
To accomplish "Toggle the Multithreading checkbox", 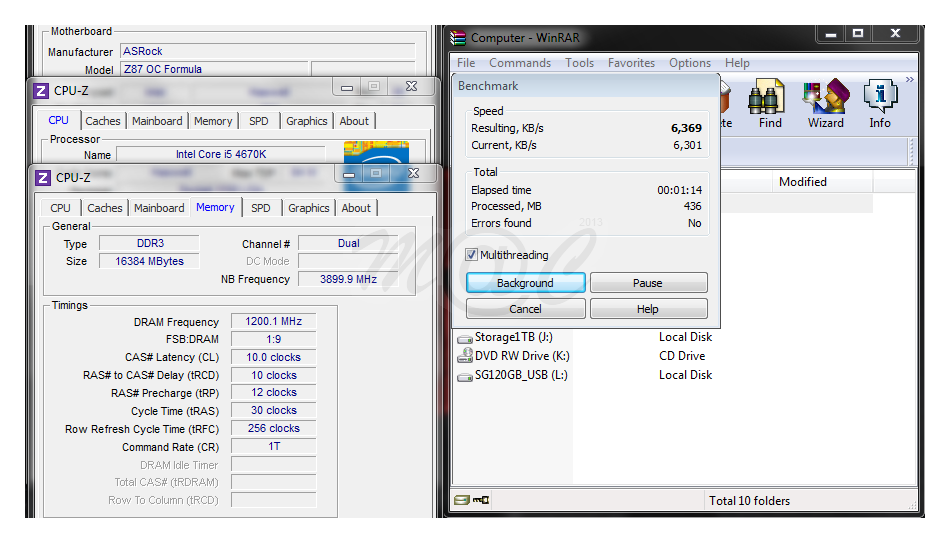I will click(472, 255).
